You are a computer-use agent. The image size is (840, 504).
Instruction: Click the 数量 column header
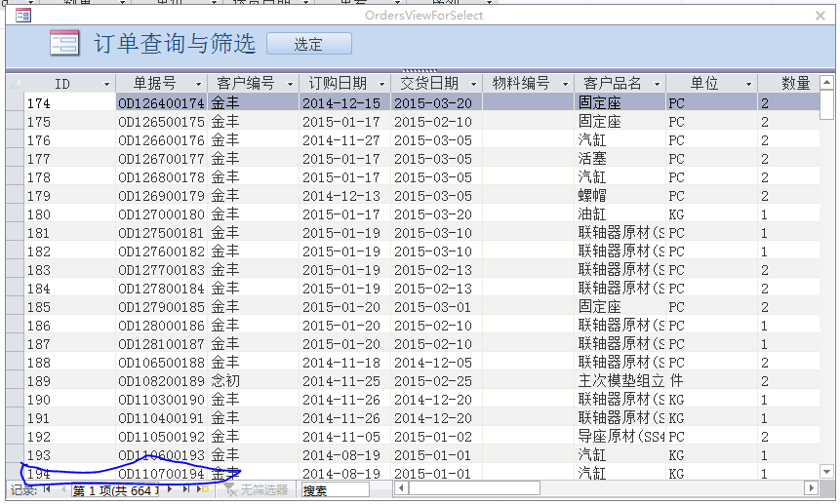pos(795,84)
